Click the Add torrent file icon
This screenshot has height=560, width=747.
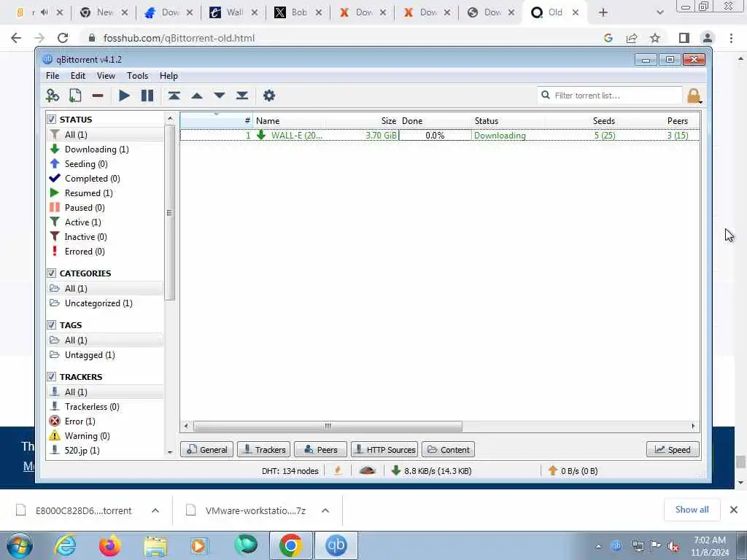tap(75, 96)
